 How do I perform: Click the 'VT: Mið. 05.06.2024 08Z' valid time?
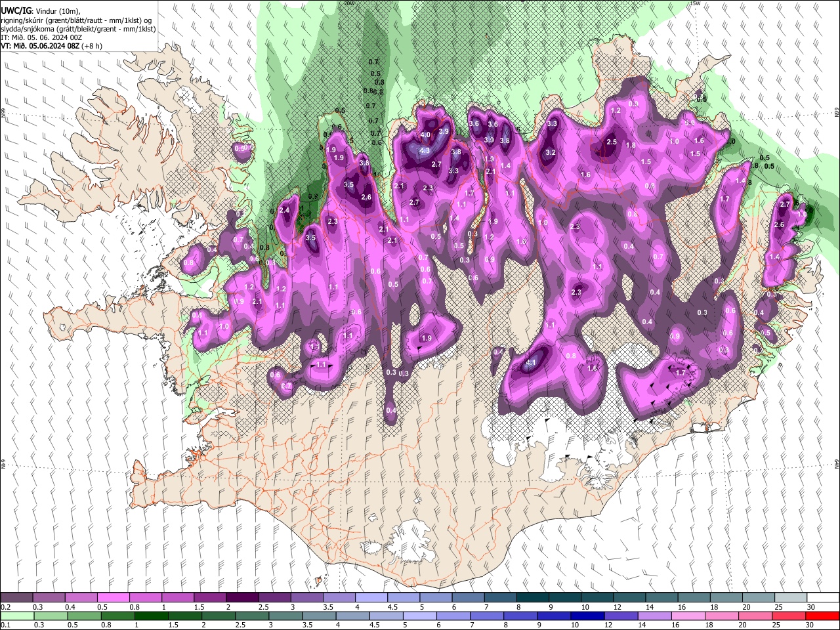(40, 46)
